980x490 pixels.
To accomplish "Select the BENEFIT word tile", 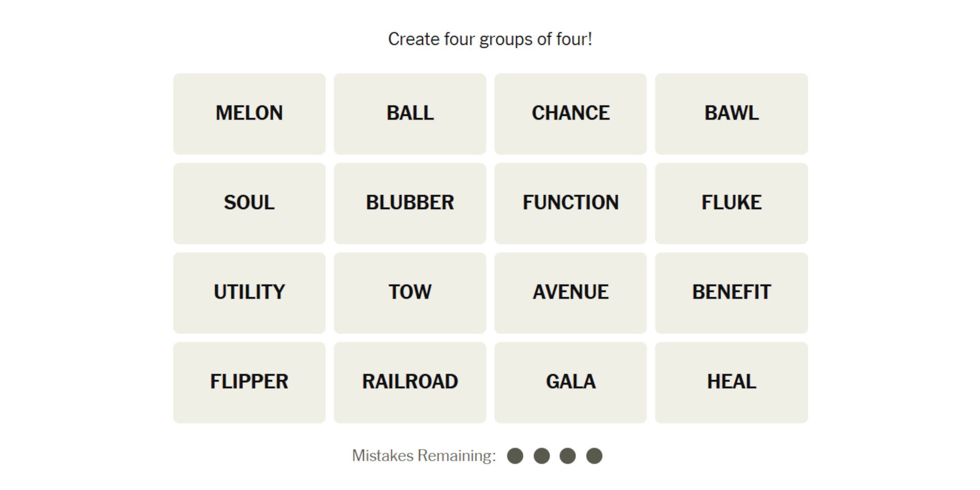I will pyautogui.click(x=731, y=293).
